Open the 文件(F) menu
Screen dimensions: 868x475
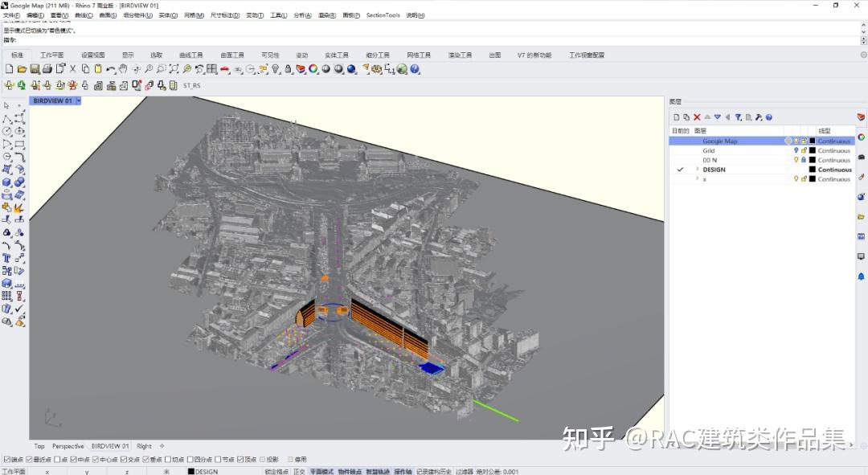(11, 15)
